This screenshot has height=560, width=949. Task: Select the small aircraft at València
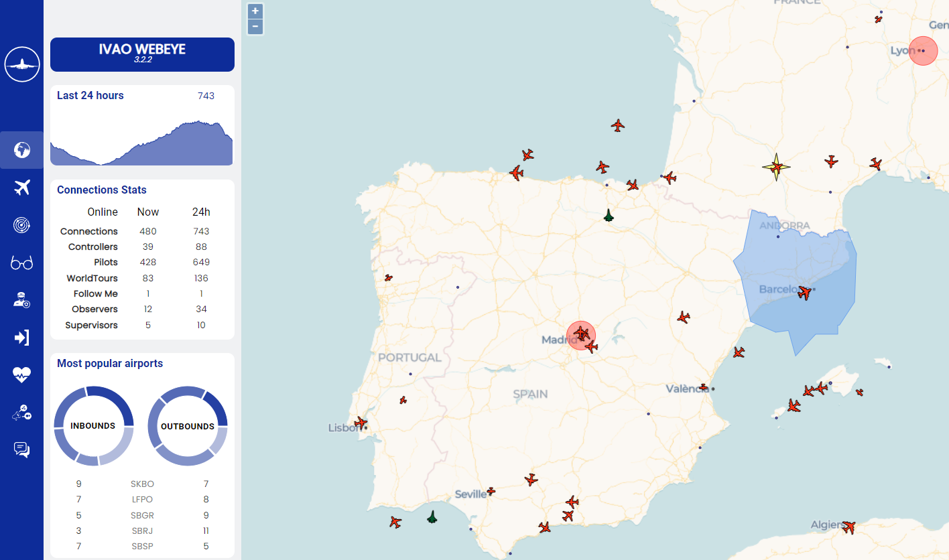(703, 387)
